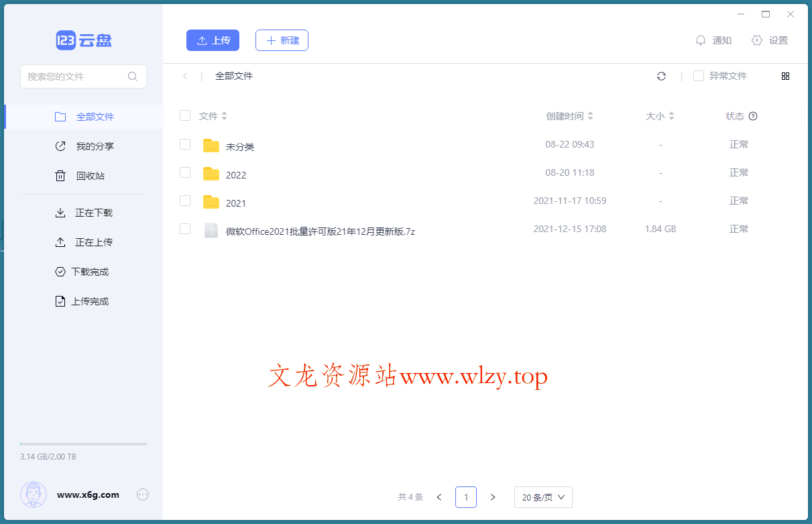Open the 通知 notifications panel
The image size is (812, 524).
point(713,40)
